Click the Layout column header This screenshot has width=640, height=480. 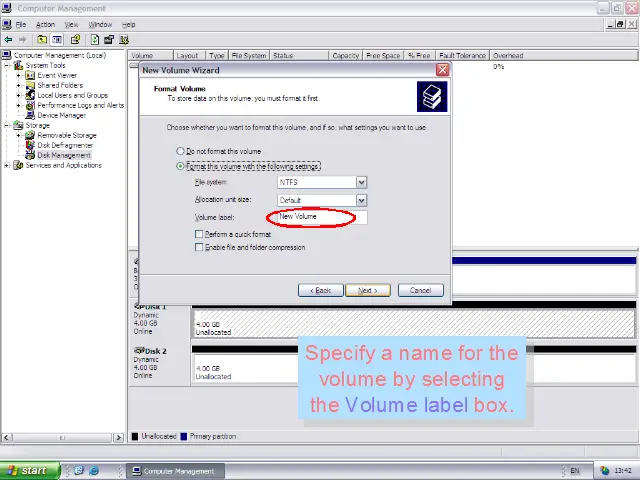tap(189, 56)
